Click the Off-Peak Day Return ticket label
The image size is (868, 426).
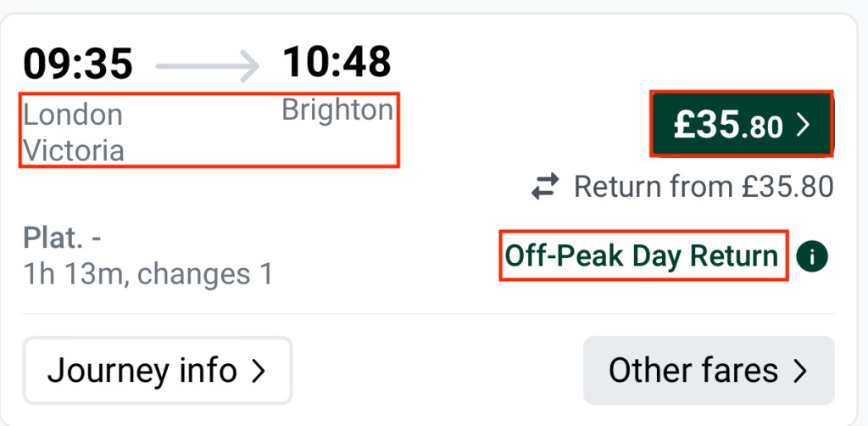tap(642, 255)
